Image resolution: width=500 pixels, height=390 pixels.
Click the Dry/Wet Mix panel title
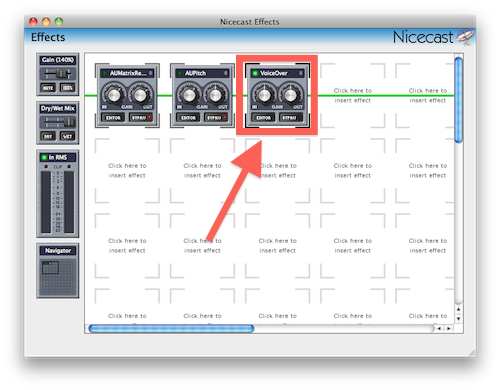pos(58,108)
